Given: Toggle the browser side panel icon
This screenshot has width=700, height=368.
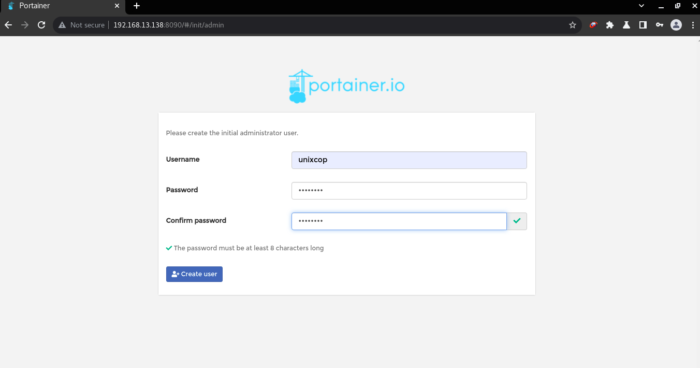Looking at the screenshot, I should pyautogui.click(x=643, y=25).
